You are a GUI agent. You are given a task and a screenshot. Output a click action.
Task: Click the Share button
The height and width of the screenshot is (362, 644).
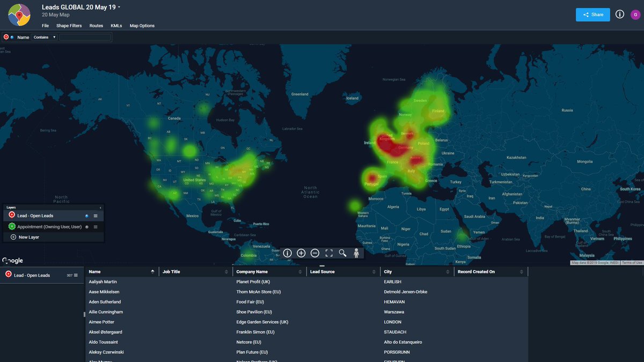592,14
